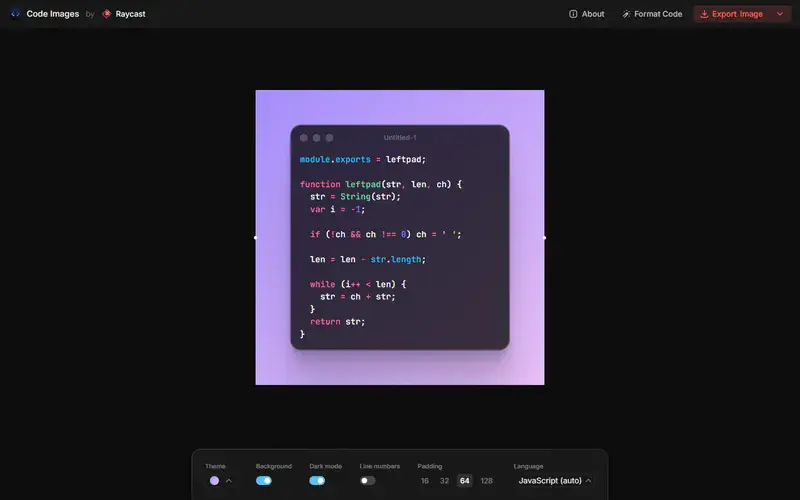This screenshot has height=500, width=800.
Task: Click the Format Code wand icon
Action: tap(626, 14)
